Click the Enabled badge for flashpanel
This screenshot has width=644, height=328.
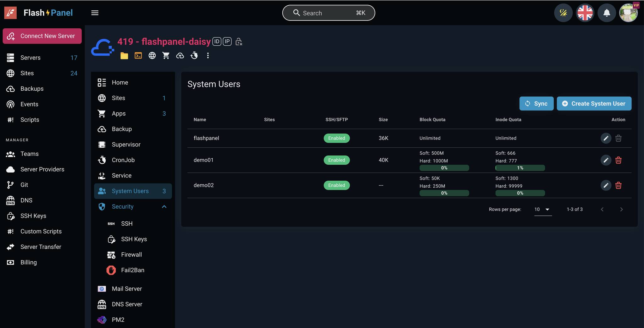tap(336, 138)
